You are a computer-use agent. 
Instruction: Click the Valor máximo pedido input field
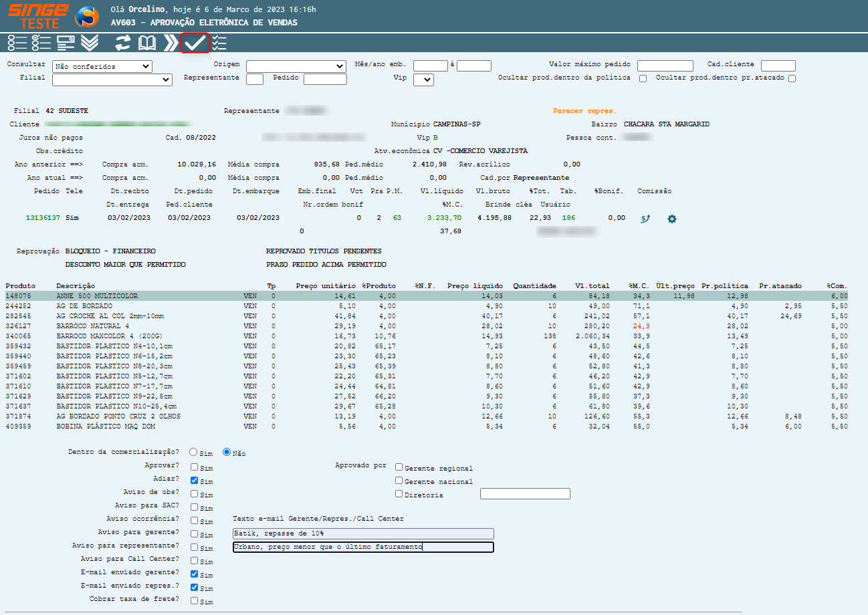(665, 66)
